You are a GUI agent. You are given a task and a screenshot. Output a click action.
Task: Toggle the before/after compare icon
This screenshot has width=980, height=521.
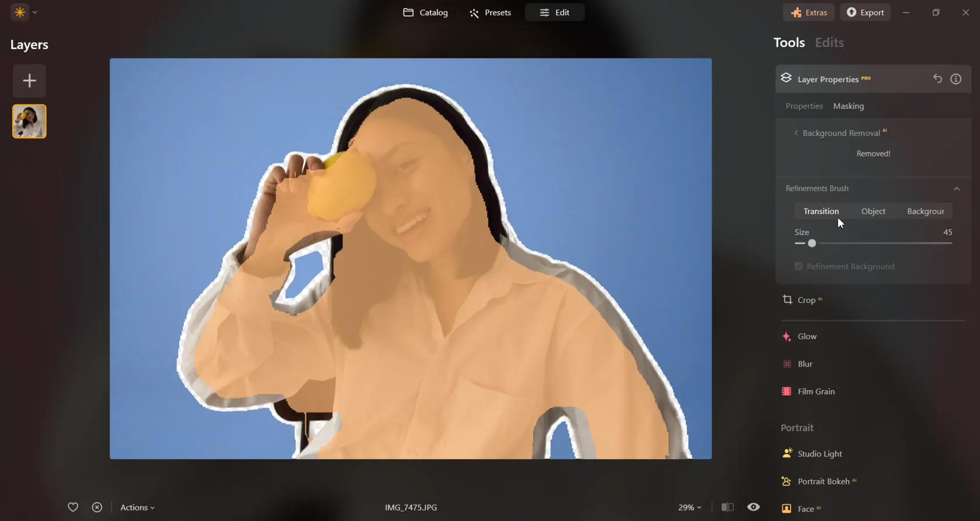[x=727, y=507]
